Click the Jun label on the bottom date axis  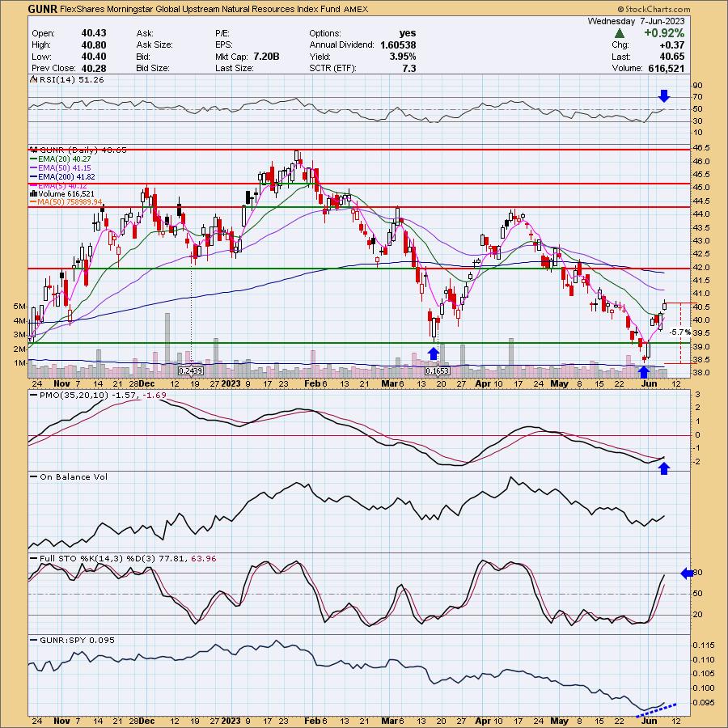pos(649,721)
